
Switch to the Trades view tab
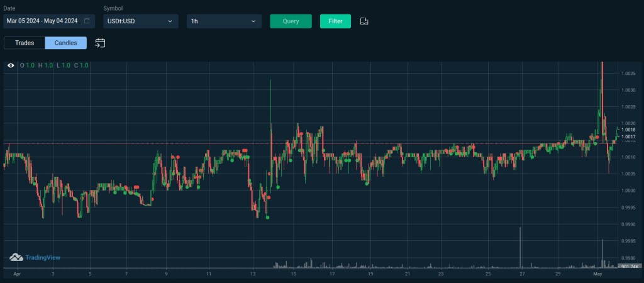pyautogui.click(x=24, y=43)
